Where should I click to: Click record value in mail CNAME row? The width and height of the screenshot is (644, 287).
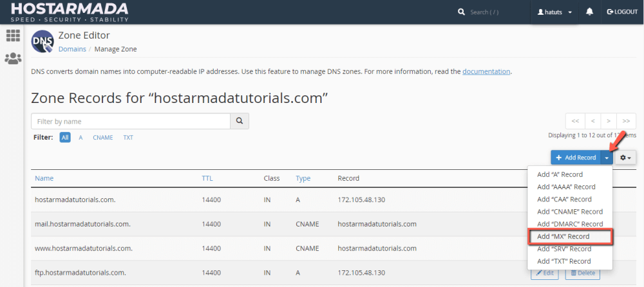point(377,224)
